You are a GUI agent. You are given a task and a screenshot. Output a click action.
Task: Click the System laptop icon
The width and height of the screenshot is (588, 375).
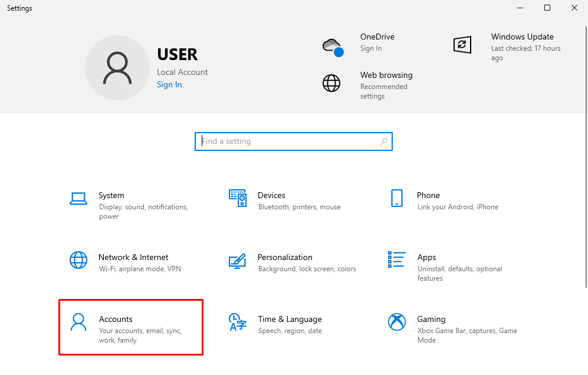[78, 198]
